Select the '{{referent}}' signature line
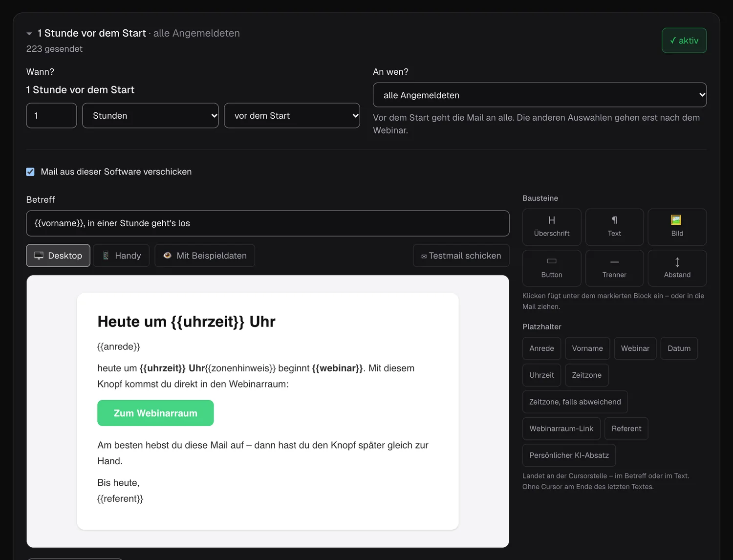The width and height of the screenshot is (733, 560). click(120, 498)
